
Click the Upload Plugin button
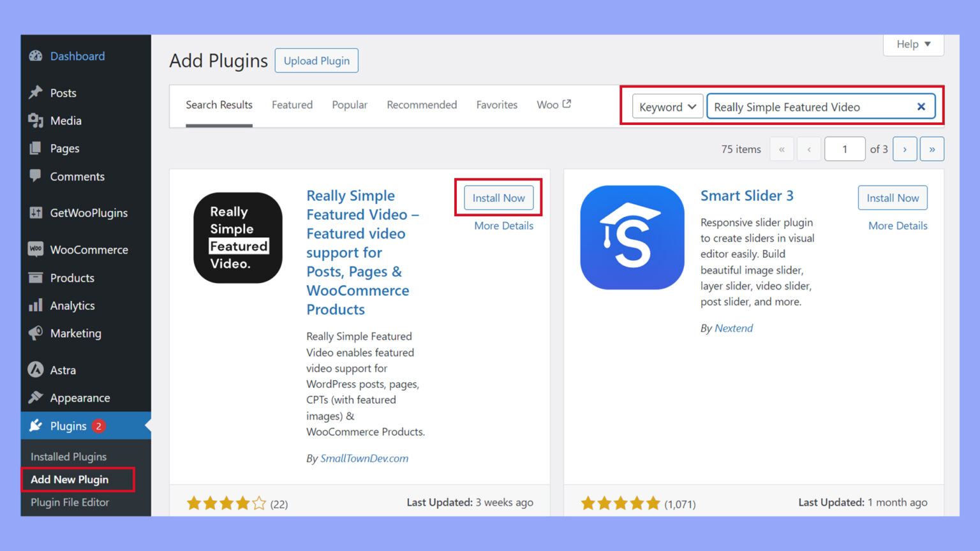tap(316, 61)
